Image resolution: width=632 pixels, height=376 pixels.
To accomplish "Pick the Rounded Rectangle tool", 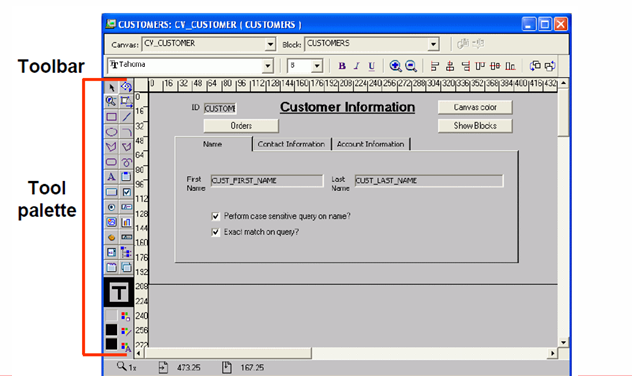I will (x=111, y=162).
